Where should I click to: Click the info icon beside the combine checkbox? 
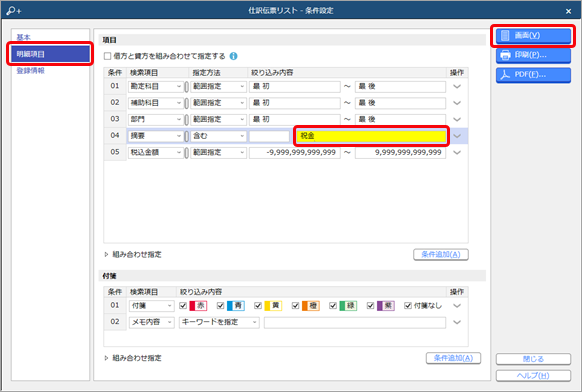tap(233, 56)
